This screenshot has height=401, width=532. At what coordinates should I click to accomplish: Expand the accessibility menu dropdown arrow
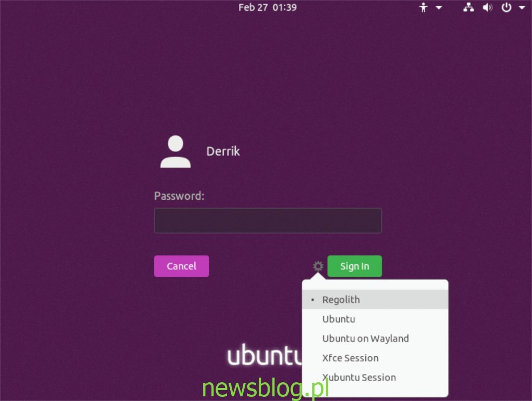click(438, 7)
